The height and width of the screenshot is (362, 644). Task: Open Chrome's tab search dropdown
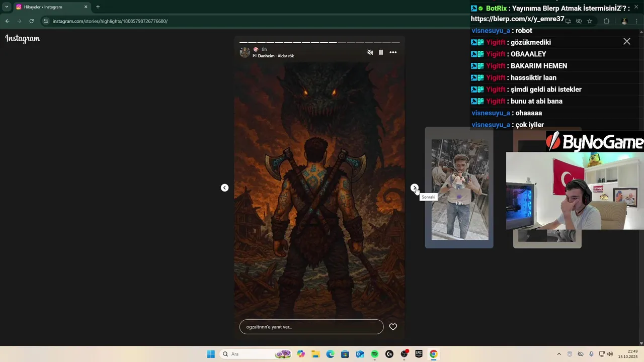point(7,7)
